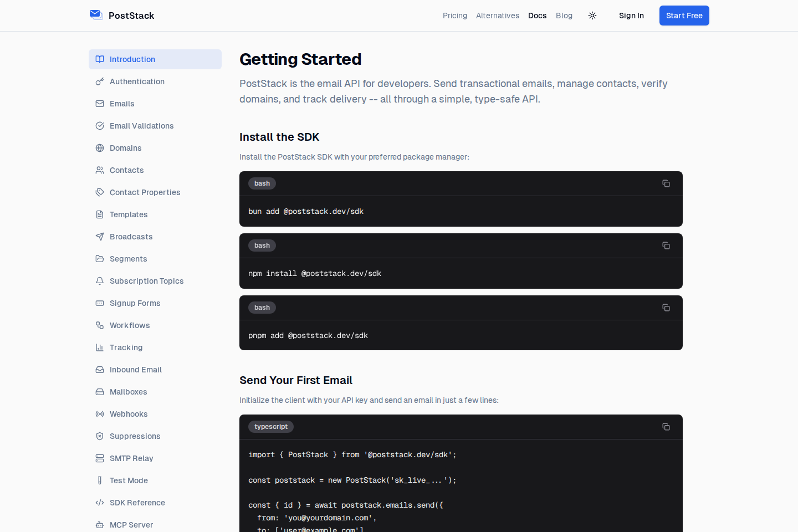Click the Test Mode test tube icon

coord(100,480)
